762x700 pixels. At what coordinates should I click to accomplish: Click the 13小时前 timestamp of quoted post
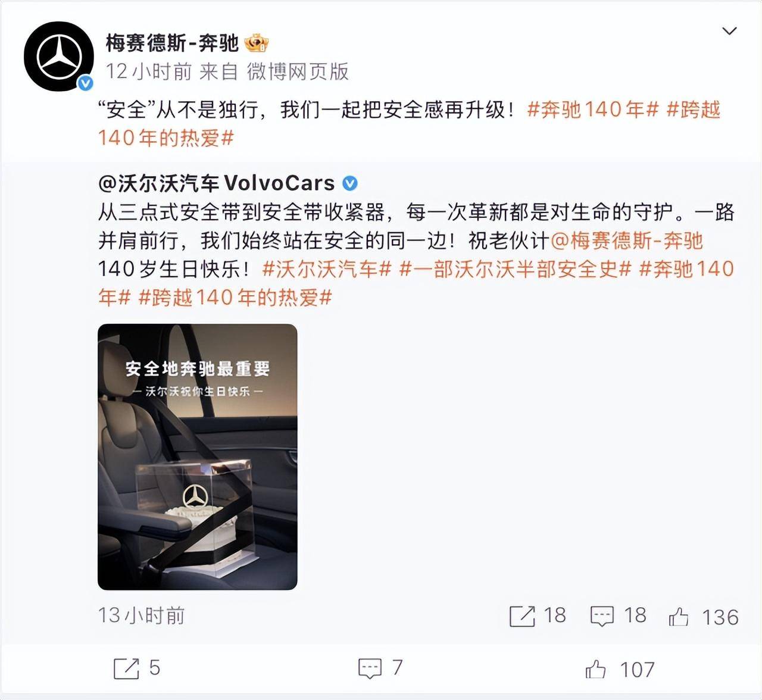point(142,615)
